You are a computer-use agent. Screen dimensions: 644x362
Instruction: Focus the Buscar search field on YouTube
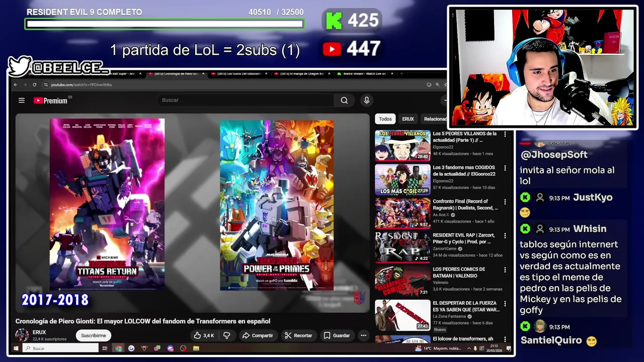point(246,101)
